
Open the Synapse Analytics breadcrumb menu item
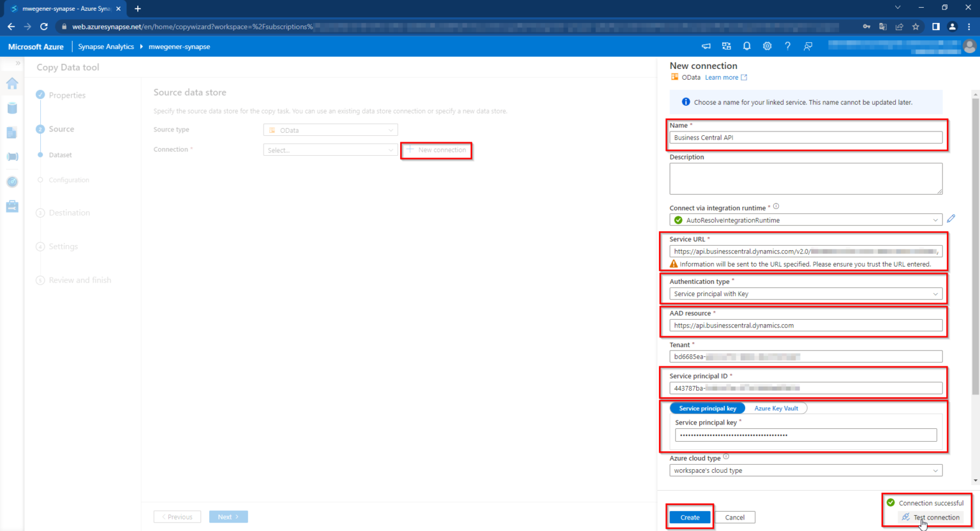pos(106,46)
